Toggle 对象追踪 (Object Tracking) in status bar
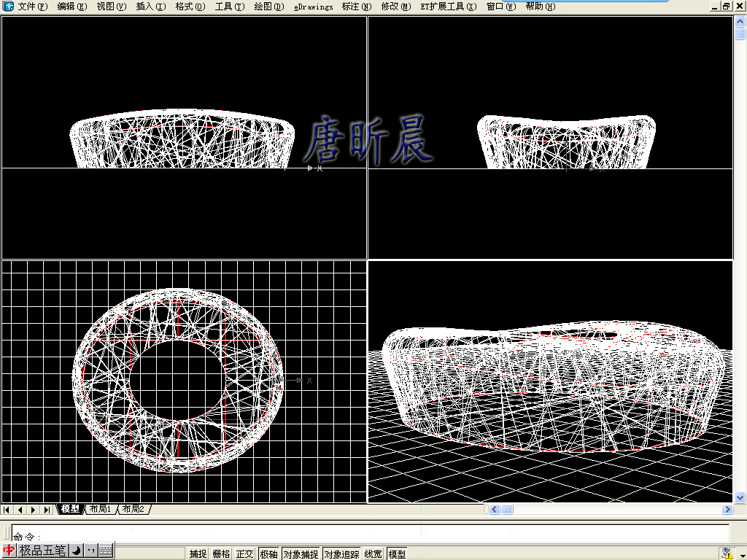747x560 pixels. point(341,554)
